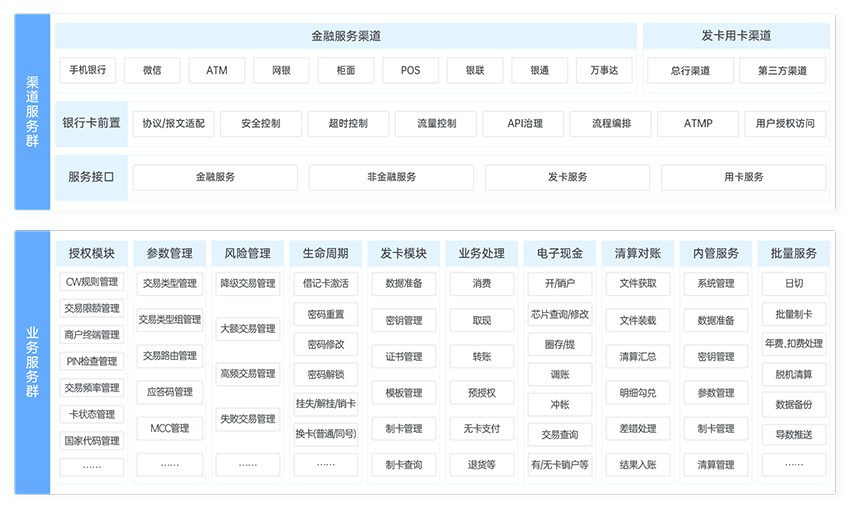Click the 用卡服务 interface box
The image size is (850, 511).
point(744,177)
